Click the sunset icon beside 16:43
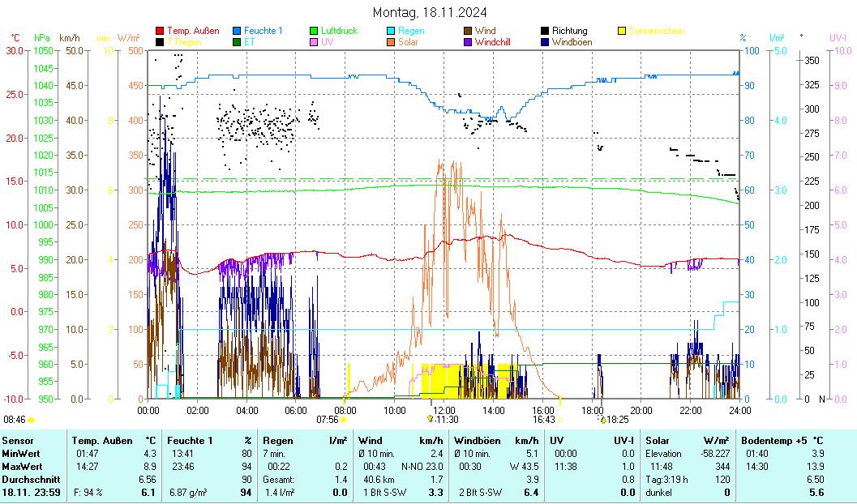This screenshot has width=857, height=504. point(559,420)
